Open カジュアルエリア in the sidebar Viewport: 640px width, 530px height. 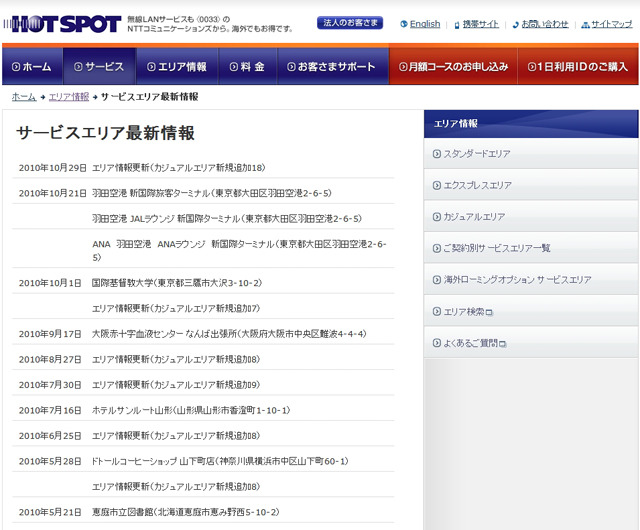(531, 216)
